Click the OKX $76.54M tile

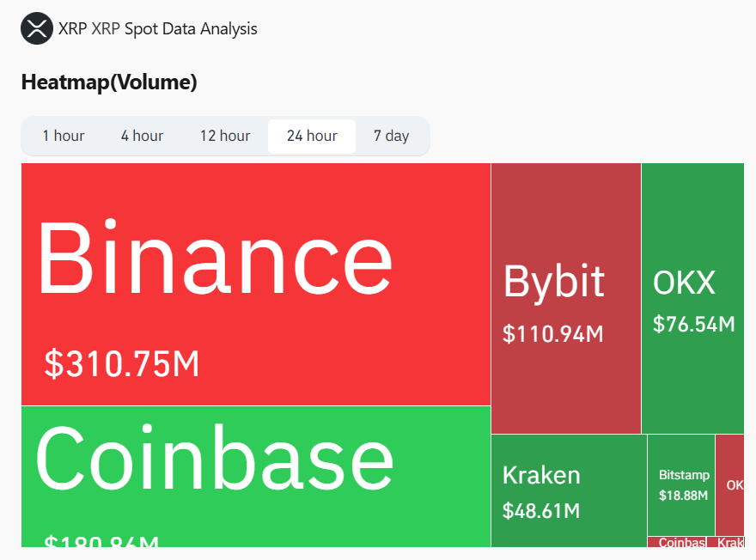click(x=692, y=298)
